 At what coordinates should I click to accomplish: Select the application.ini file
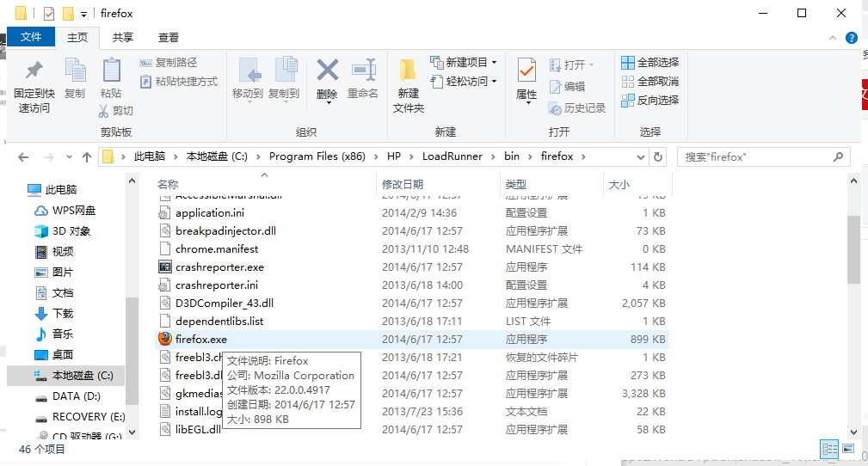click(412, 213)
